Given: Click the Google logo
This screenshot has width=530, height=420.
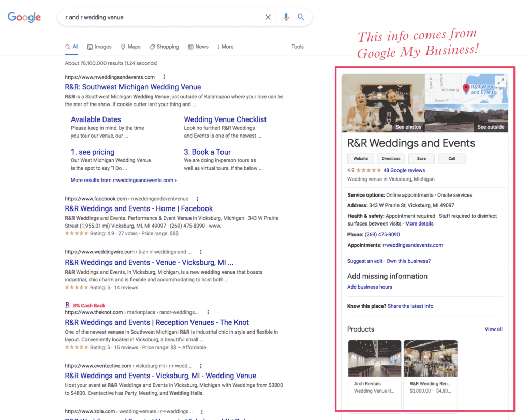Looking at the screenshot, I should click(x=24, y=17).
